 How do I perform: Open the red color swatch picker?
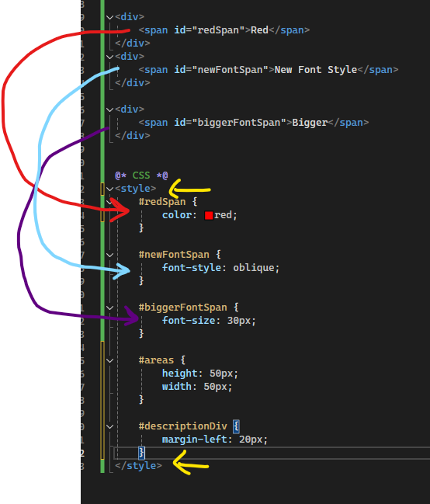(x=209, y=215)
